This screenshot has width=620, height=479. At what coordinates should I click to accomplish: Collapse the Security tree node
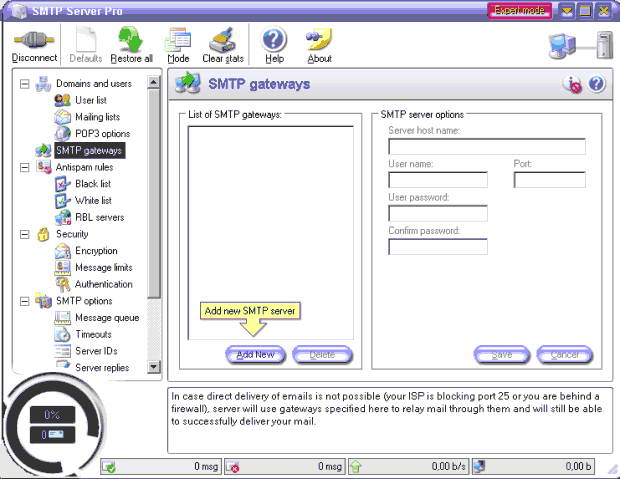(25, 235)
